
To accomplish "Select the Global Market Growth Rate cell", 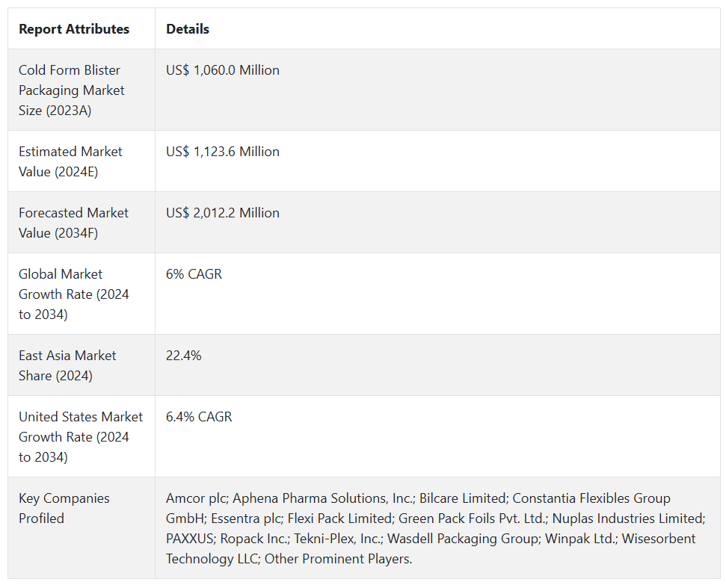I will tap(73, 294).
